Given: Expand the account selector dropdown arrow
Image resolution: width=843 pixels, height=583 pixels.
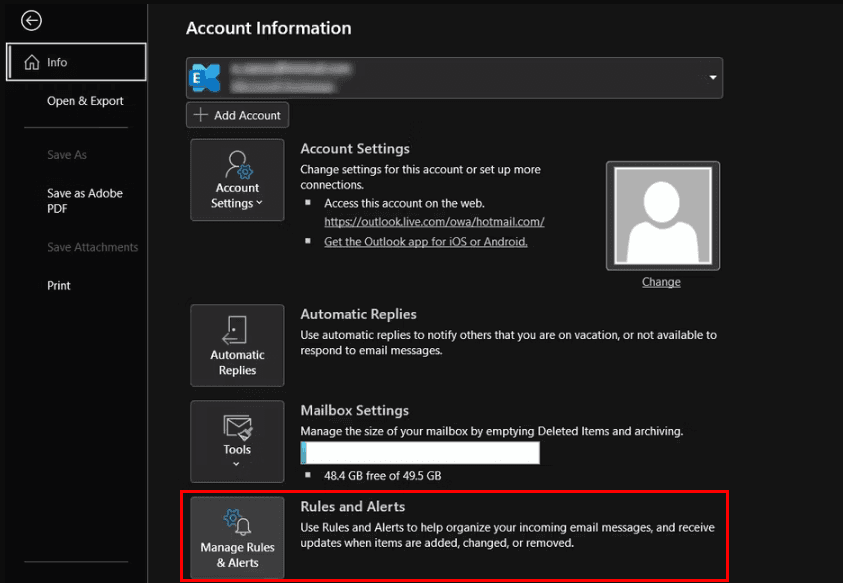Looking at the screenshot, I should coord(712,78).
